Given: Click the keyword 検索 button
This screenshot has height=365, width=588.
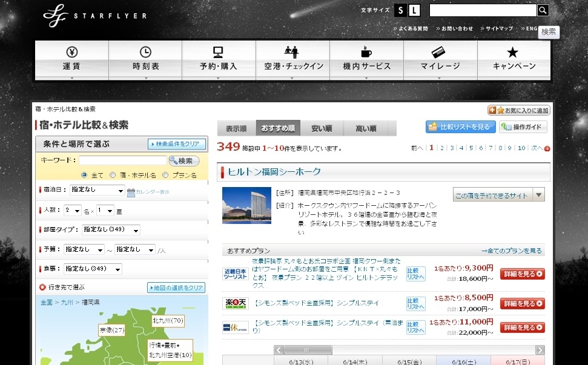Looking at the screenshot, I should 184,161.
